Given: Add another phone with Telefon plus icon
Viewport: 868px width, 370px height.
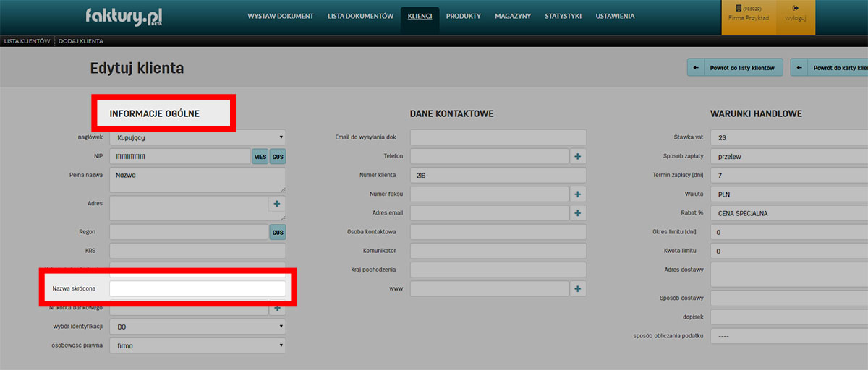Looking at the screenshot, I should click(x=578, y=156).
